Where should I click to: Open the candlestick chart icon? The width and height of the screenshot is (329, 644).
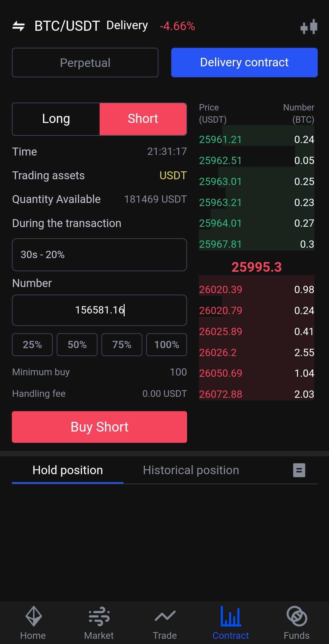click(309, 27)
